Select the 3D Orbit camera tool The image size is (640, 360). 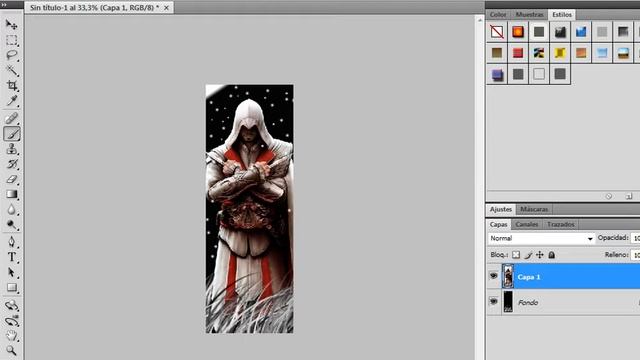coord(11,320)
